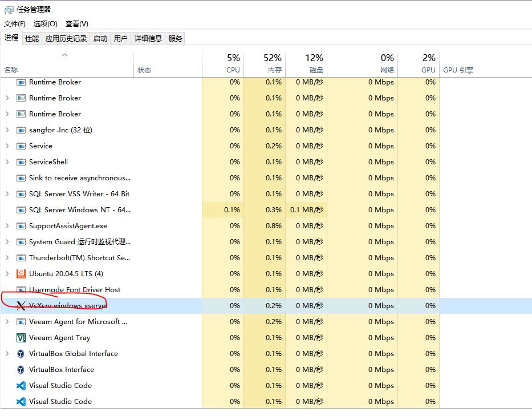
Task: Expand the ServiceShell process group
Action: pyautogui.click(x=7, y=161)
